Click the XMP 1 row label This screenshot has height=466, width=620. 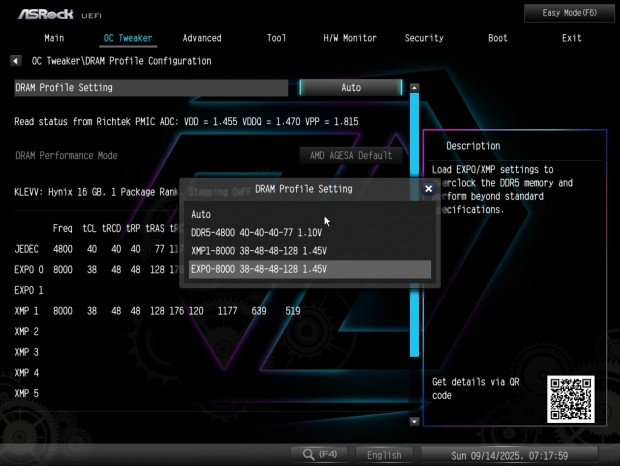[x=26, y=311]
